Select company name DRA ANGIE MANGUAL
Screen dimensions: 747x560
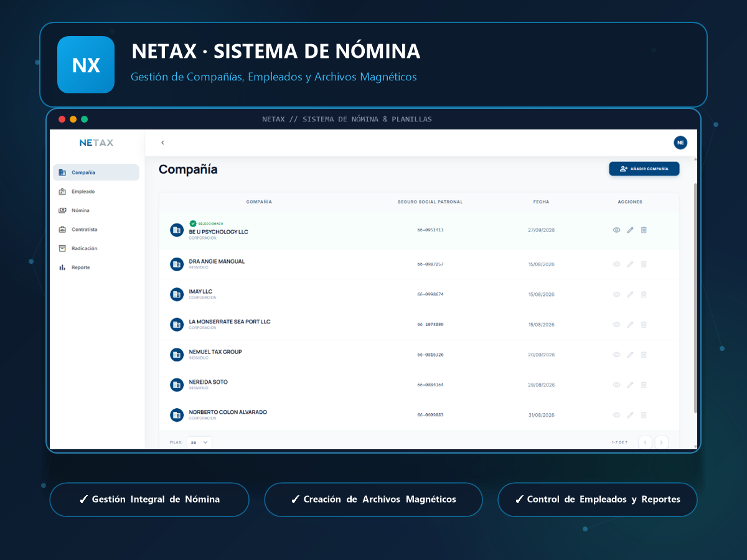coord(217,261)
